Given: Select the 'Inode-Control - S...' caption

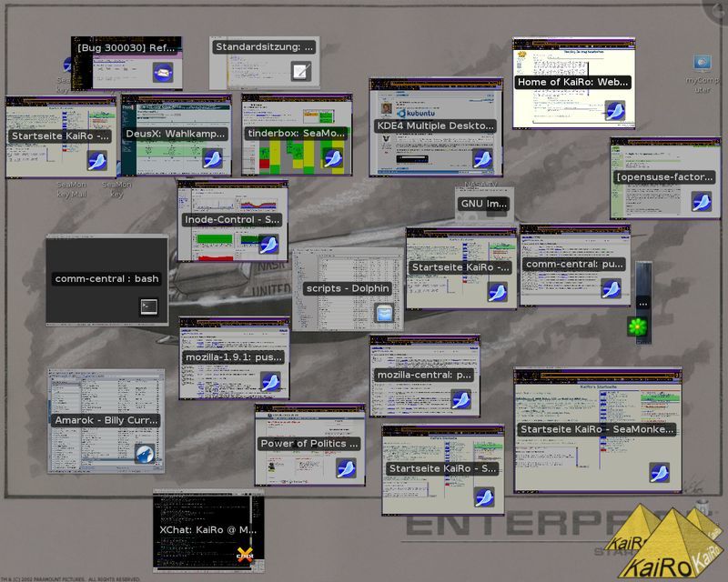Looking at the screenshot, I should 232,219.
